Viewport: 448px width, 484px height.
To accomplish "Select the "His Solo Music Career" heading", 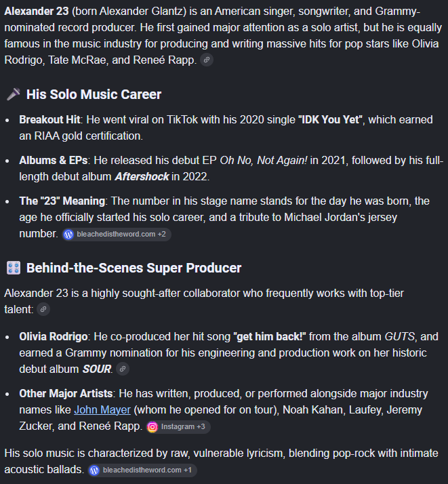I will 94,94.
